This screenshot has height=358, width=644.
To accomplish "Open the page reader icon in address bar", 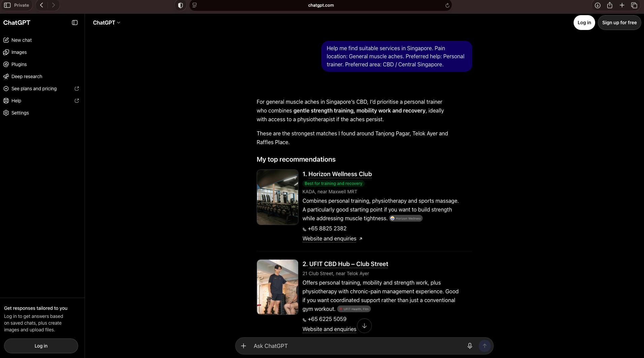I will [195, 5].
